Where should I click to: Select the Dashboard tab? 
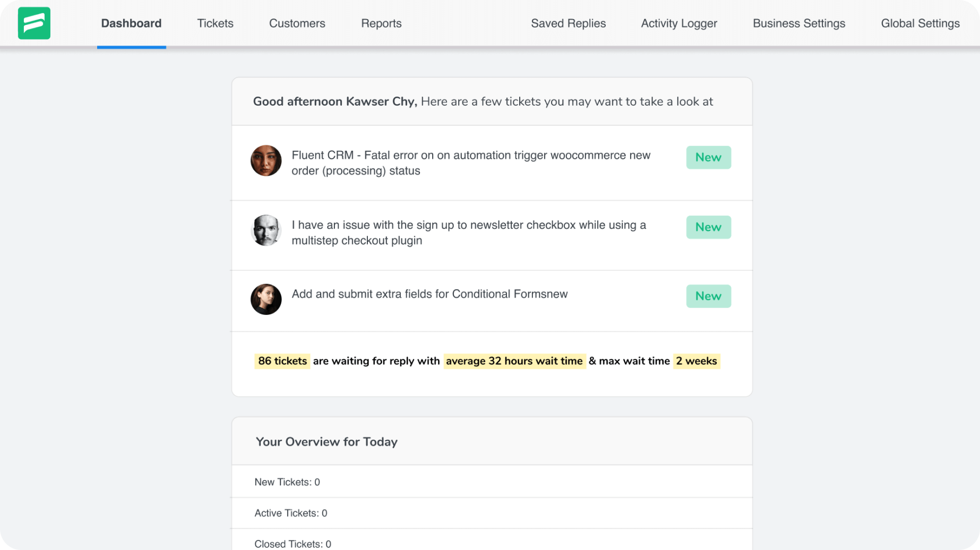(x=131, y=23)
